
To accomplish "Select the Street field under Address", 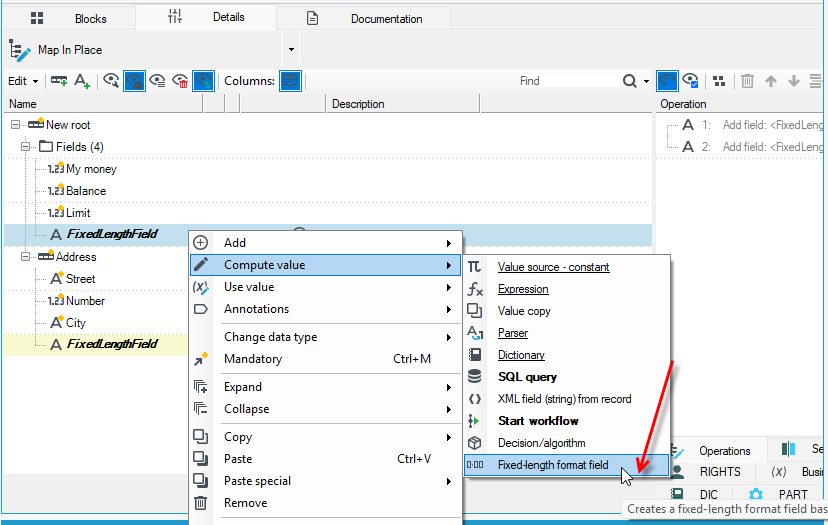I will coord(73,279).
